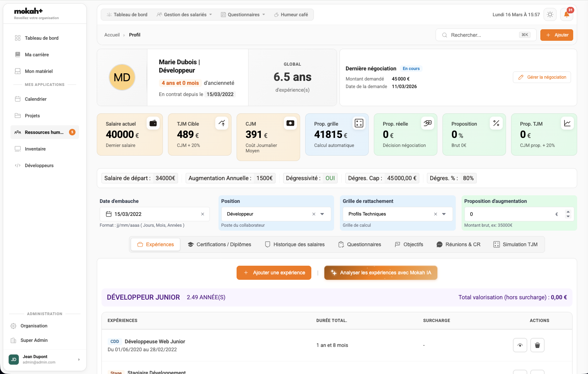Click the orange Ajouter button
The width and height of the screenshot is (588, 374).
click(x=557, y=35)
